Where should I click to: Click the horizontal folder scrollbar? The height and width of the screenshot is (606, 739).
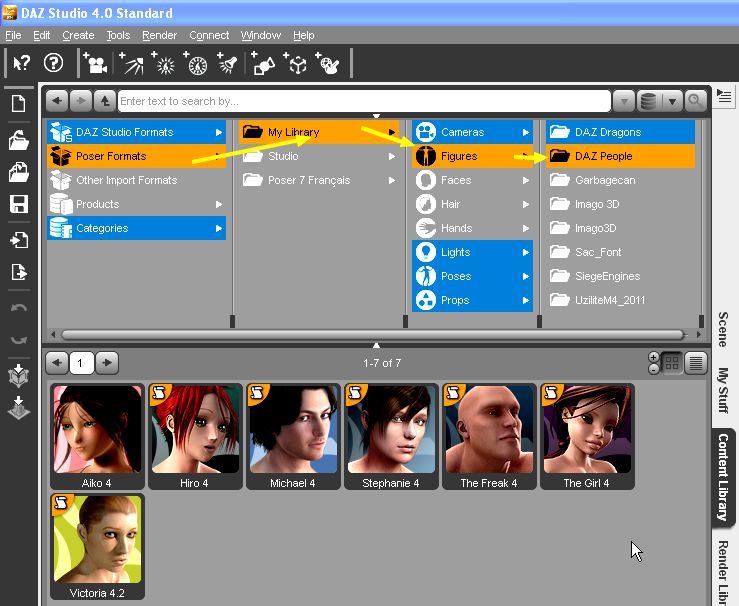372,335
